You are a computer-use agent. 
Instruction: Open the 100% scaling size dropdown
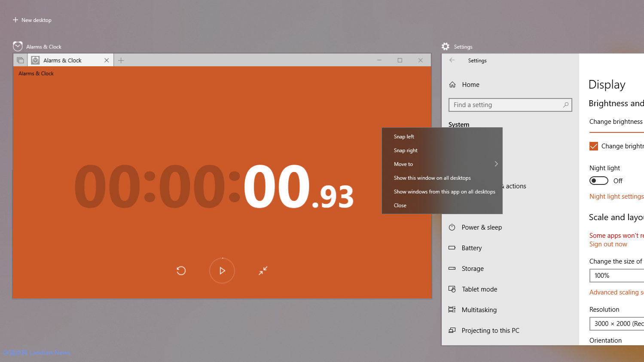point(617,276)
